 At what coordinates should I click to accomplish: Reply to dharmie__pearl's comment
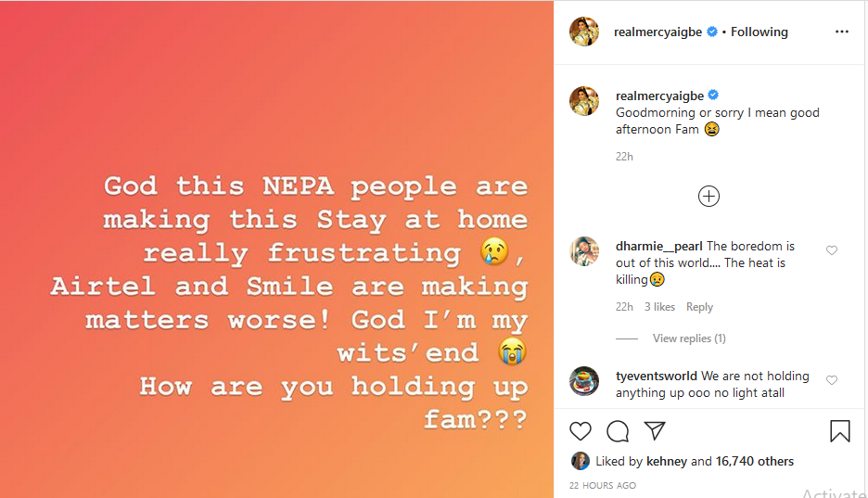(699, 307)
